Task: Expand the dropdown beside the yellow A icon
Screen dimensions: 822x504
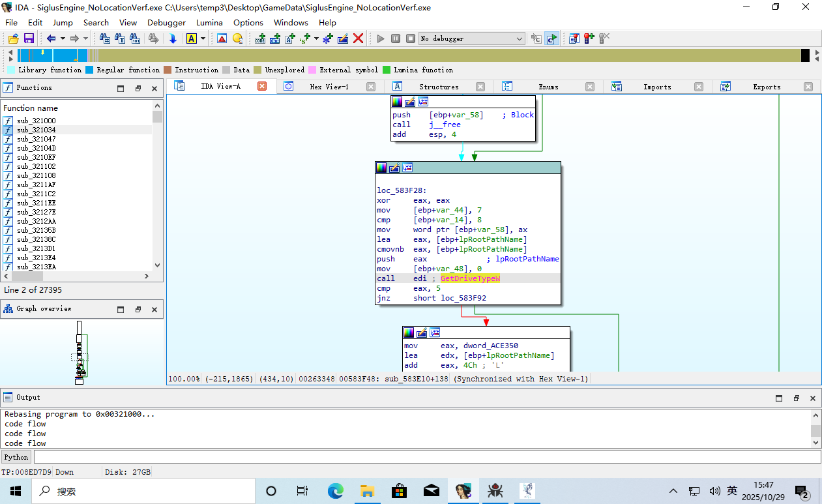Action: 203,39
